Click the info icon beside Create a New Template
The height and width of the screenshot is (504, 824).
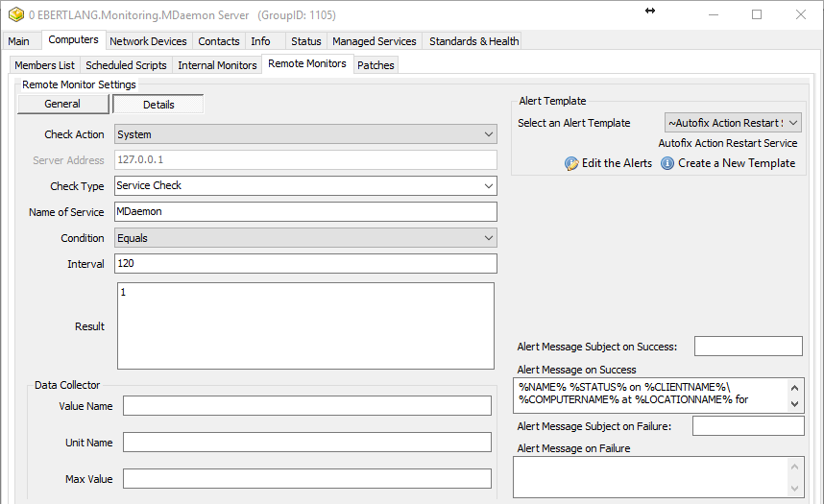[x=667, y=163]
